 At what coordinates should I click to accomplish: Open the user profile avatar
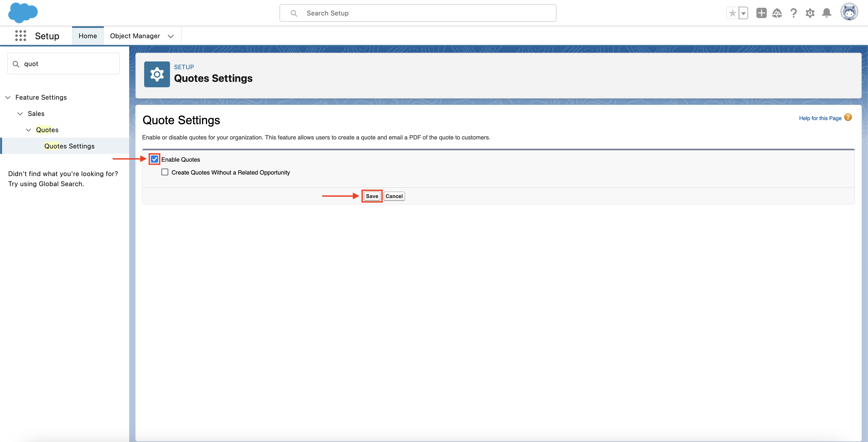click(x=849, y=12)
